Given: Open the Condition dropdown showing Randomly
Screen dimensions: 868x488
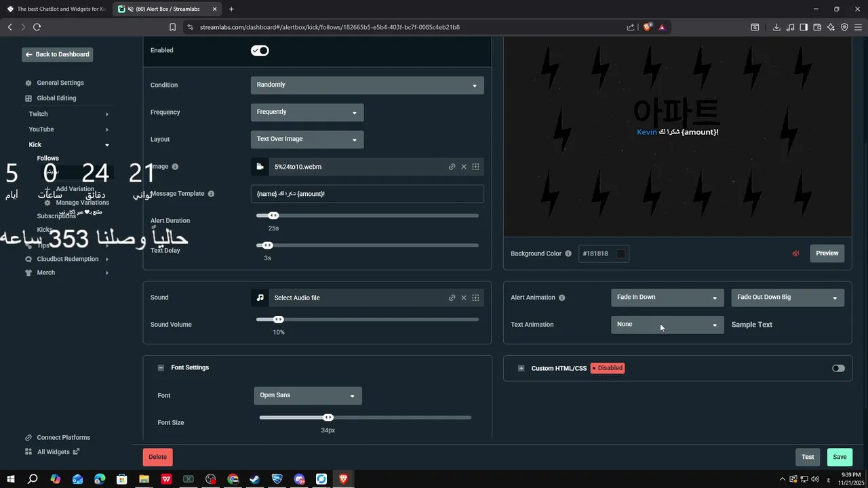Looking at the screenshot, I should tap(367, 85).
